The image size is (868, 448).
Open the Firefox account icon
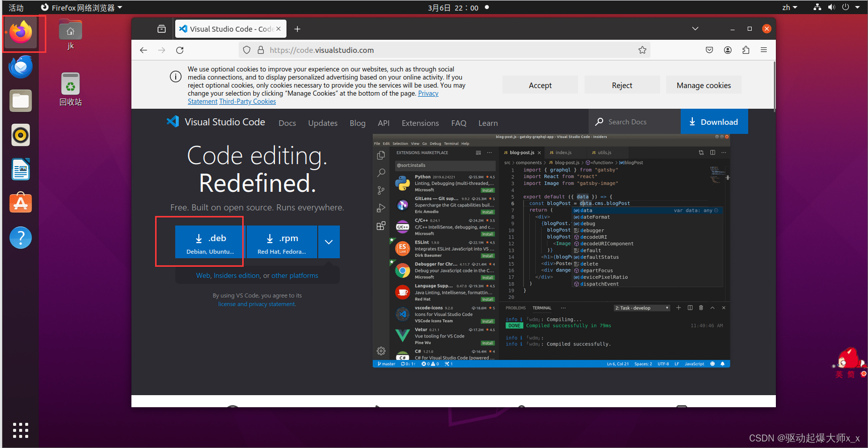tap(728, 50)
